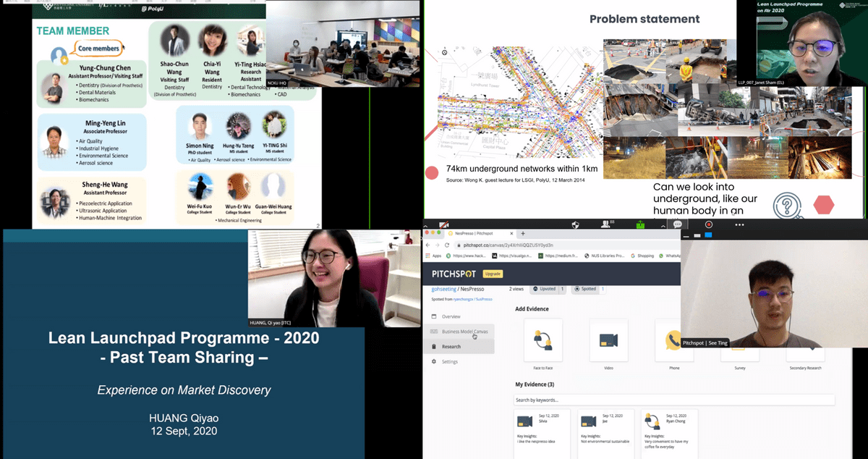Reload the Pitchspot page
This screenshot has width=868, height=459.
coord(447,245)
